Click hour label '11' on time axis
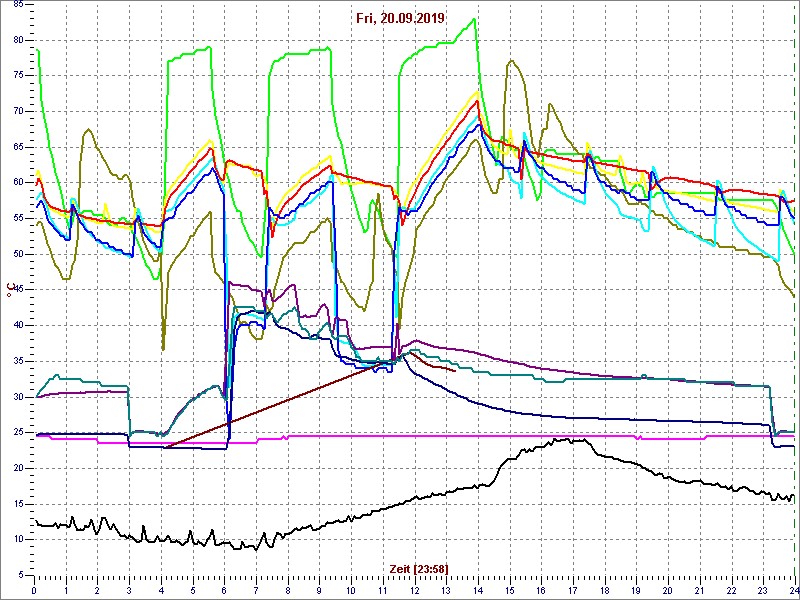Viewport: 800px width, 600px height. tap(383, 591)
